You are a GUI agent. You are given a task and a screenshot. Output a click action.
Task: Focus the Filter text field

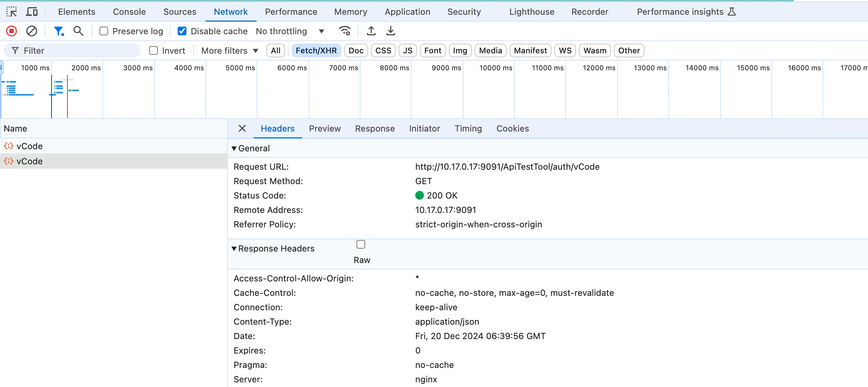[72, 50]
